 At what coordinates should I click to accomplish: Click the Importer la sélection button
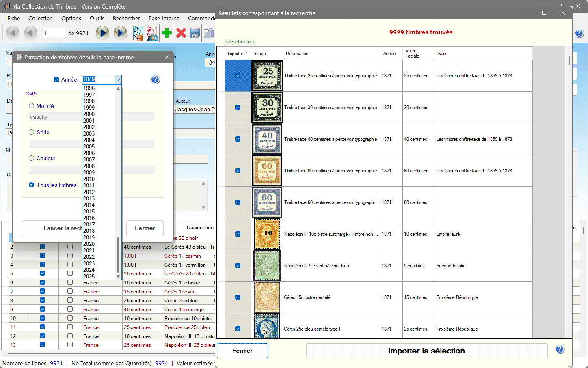(426, 351)
